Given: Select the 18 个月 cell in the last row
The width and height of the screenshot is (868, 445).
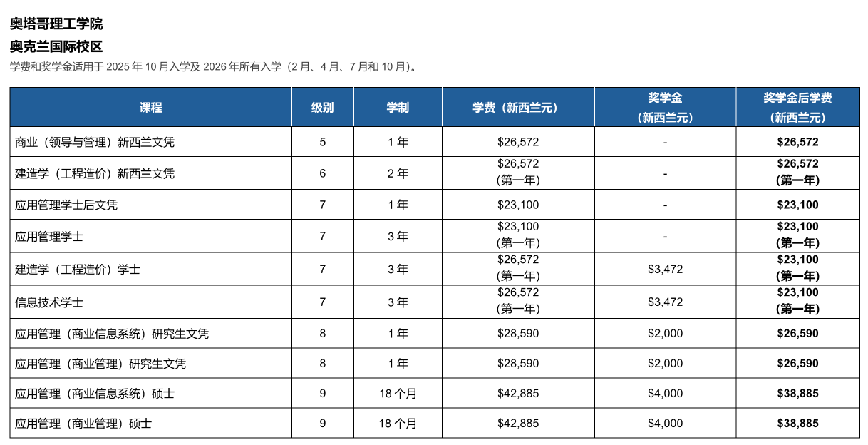Looking at the screenshot, I should [398, 424].
